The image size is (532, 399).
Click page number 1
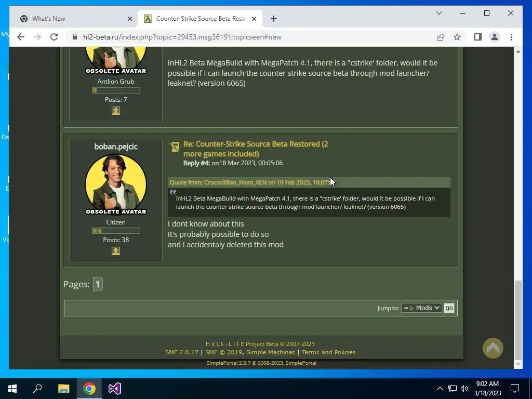[x=98, y=284]
